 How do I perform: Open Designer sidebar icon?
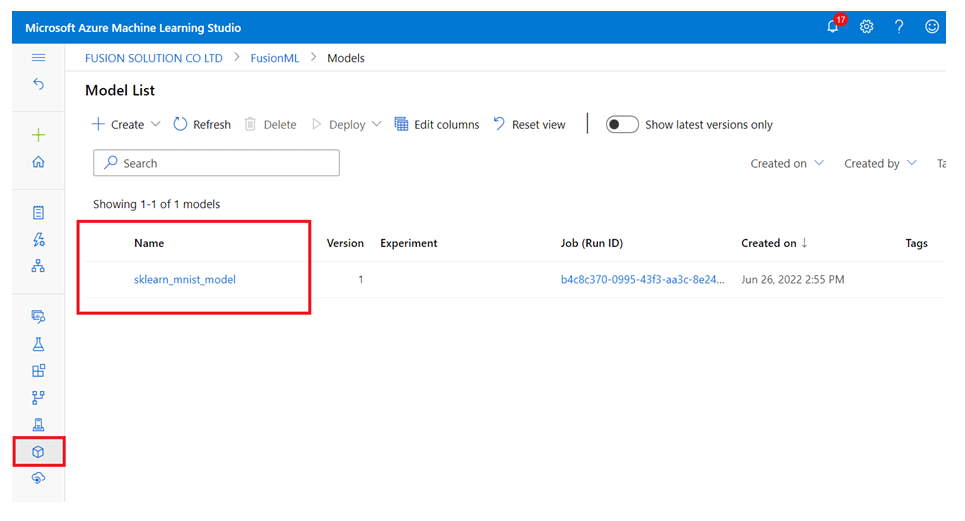(x=38, y=266)
